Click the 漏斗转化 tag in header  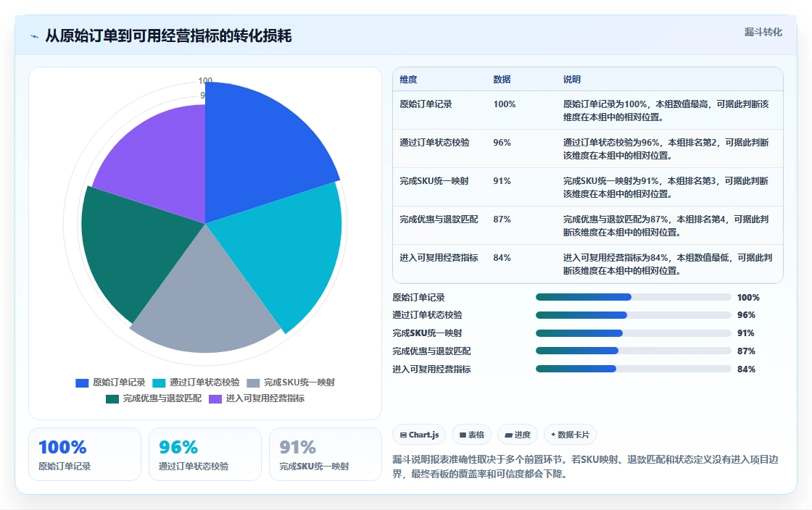(x=763, y=32)
